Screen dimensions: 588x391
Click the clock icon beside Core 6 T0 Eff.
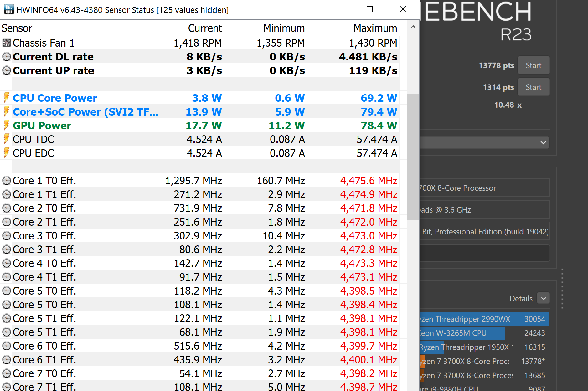(6, 346)
